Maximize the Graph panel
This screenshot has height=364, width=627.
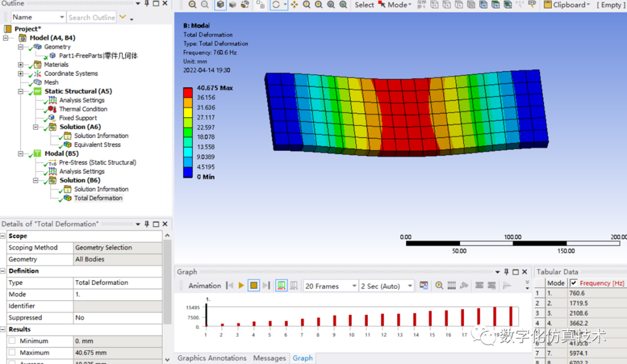[x=516, y=272]
